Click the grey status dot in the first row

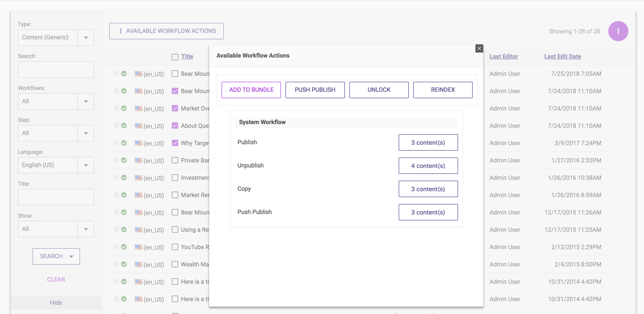[116, 73]
